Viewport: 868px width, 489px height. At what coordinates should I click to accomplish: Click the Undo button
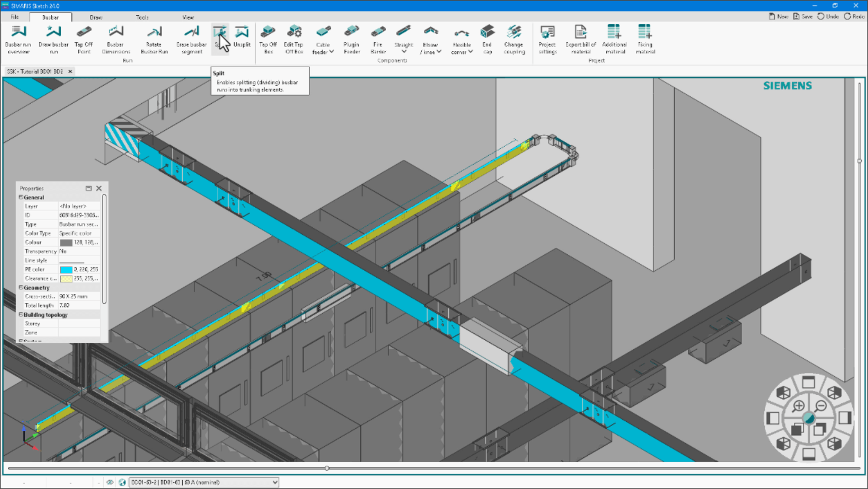827,16
